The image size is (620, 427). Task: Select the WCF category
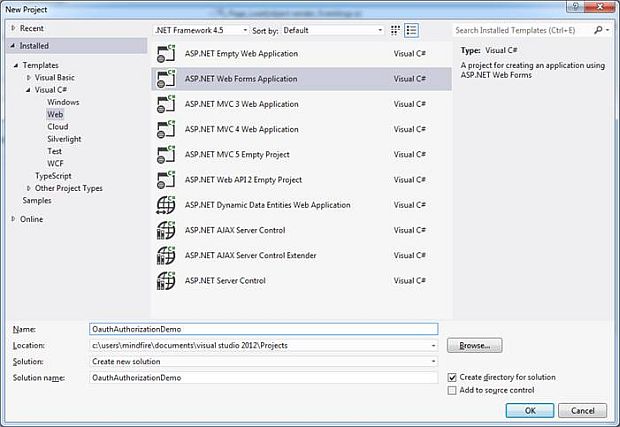[x=55, y=163]
